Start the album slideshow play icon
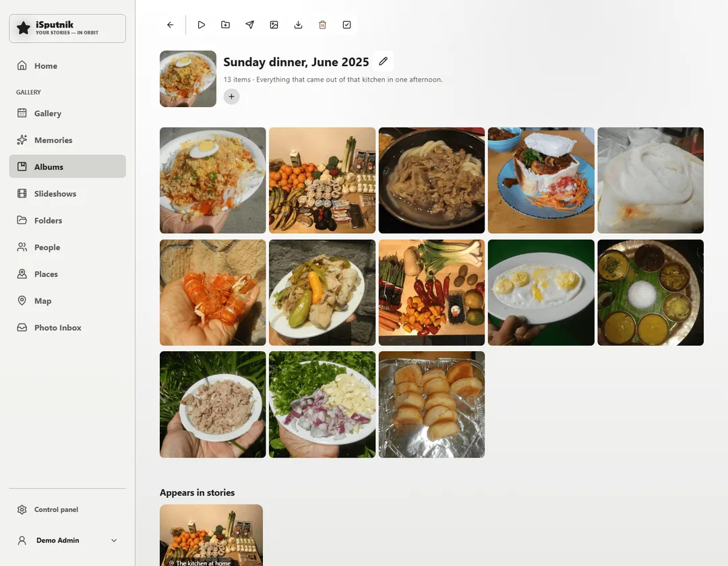This screenshot has height=566, width=728. [201, 25]
